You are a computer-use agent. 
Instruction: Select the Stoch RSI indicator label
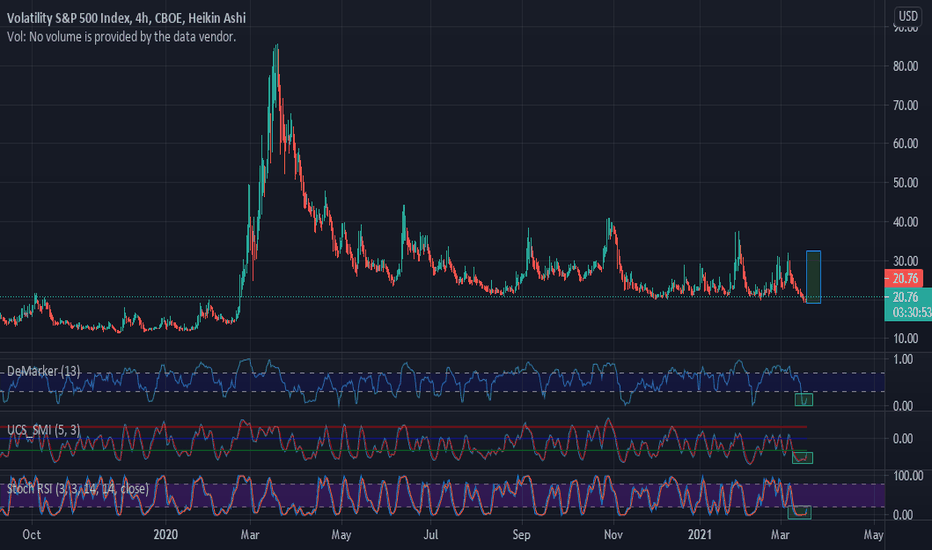tap(78, 489)
